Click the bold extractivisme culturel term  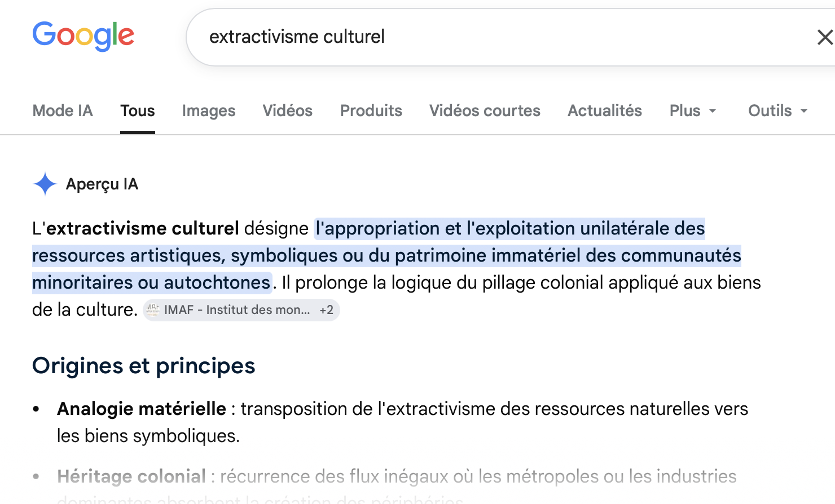coord(143,228)
